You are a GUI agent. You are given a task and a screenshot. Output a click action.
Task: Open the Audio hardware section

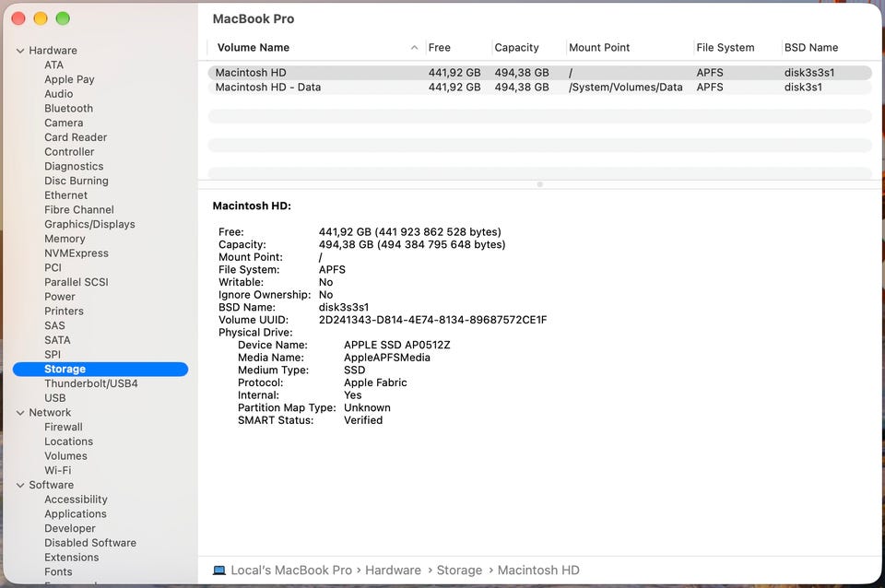[59, 94]
